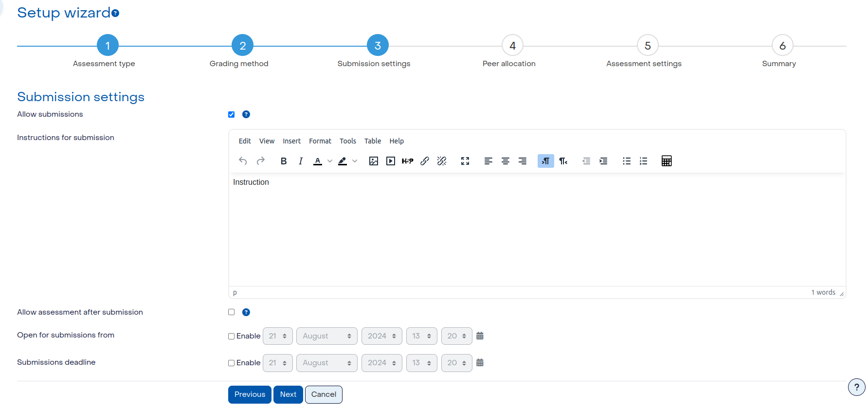Screen dimensions: 868x409
Task: Apply the text color button
Action: click(318, 161)
